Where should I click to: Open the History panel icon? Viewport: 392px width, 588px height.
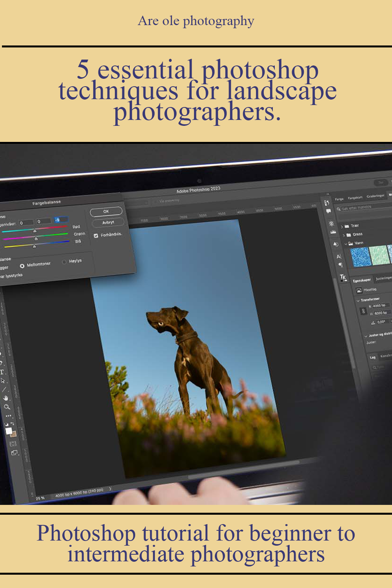(x=336, y=244)
